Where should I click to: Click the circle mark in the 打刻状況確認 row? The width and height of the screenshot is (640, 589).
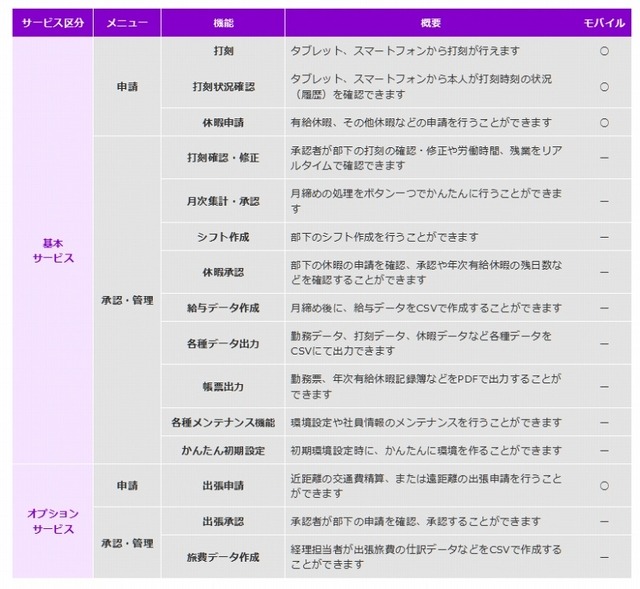point(604,87)
